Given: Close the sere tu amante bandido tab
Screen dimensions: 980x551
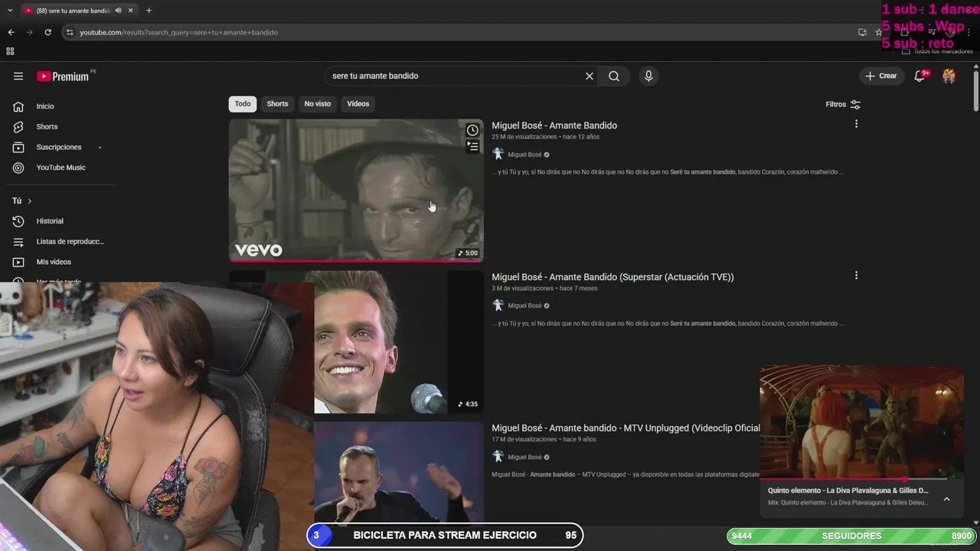Looking at the screenshot, I should [x=130, y=11].
